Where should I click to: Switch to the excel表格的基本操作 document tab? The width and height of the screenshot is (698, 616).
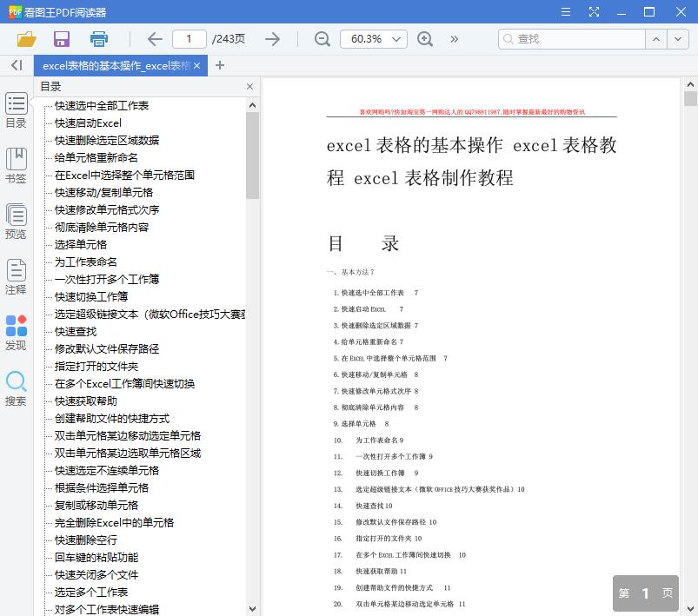[116, 66]
